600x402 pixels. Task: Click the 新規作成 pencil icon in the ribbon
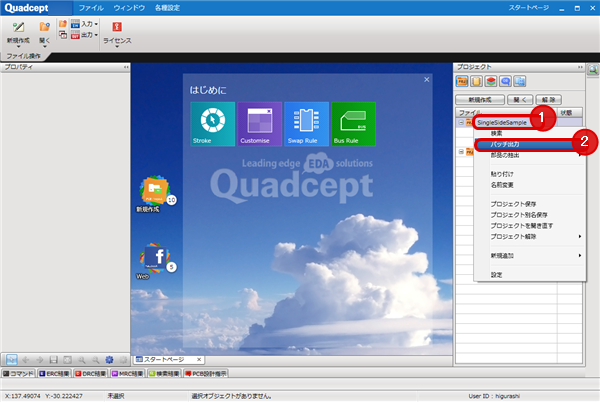coord(18,27)
